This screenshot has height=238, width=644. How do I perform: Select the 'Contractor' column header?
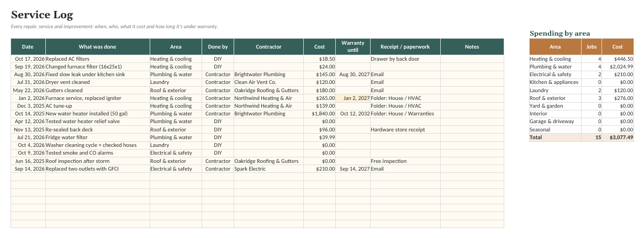point(268,47)
